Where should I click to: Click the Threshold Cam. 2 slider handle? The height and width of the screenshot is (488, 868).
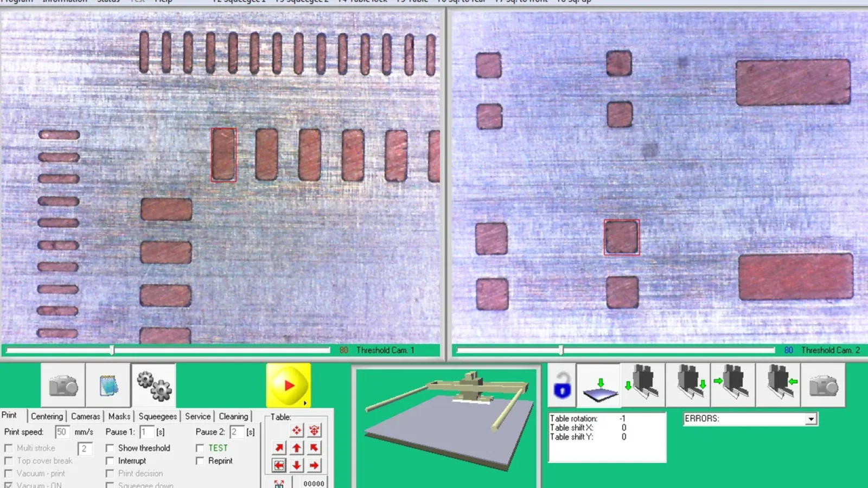coord(561,350)
